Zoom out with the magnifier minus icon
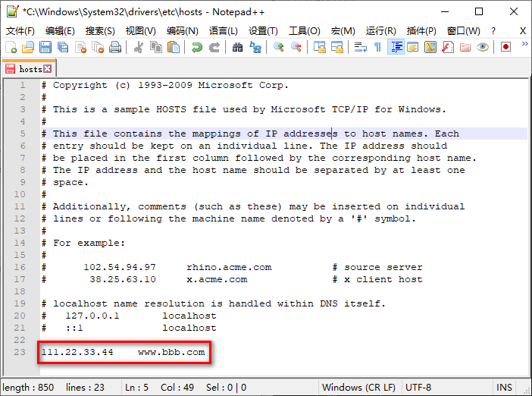Viewport: 532px width, 396px height. coord(296,47)
